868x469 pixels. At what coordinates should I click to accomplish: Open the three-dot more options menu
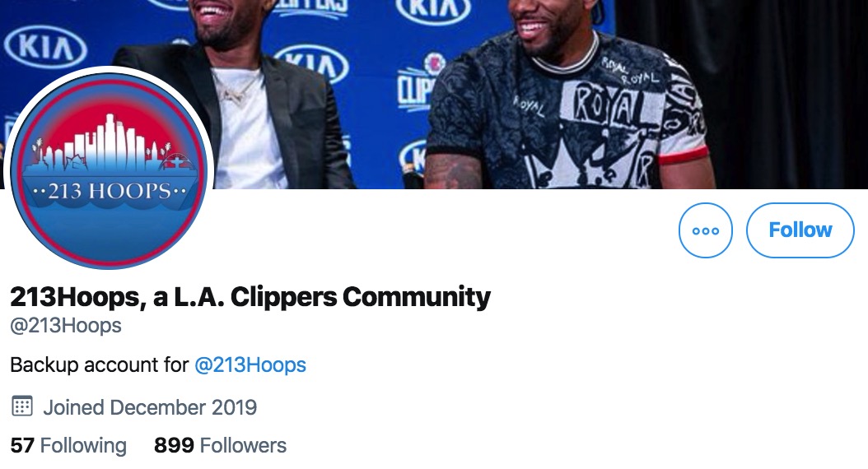click(x=706, y=230)
